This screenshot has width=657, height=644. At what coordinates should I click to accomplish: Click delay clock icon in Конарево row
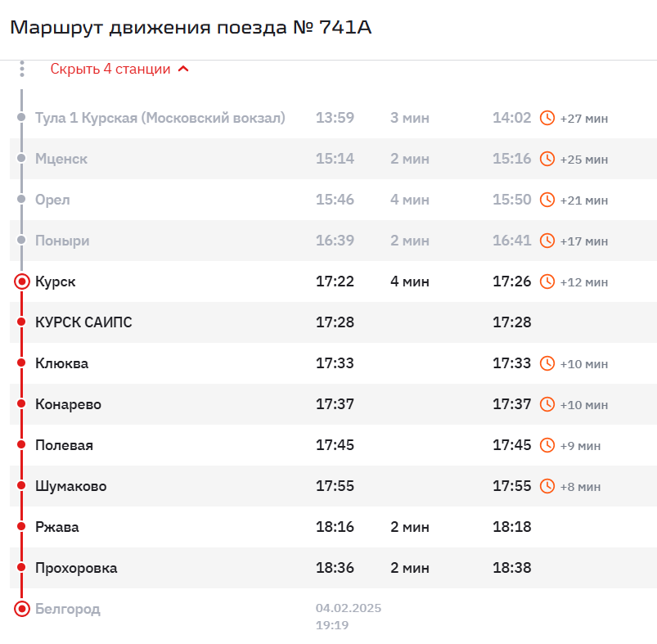pos(547,404)
